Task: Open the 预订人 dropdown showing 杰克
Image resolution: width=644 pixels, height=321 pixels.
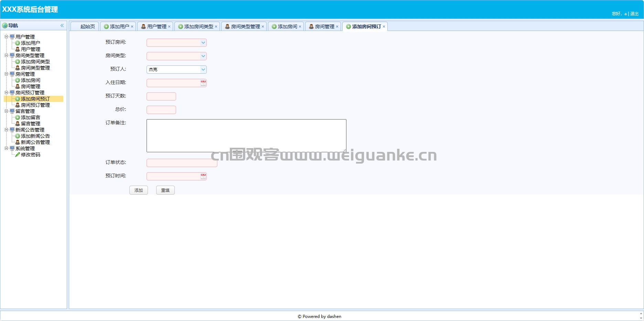Action: coord(203,70)
